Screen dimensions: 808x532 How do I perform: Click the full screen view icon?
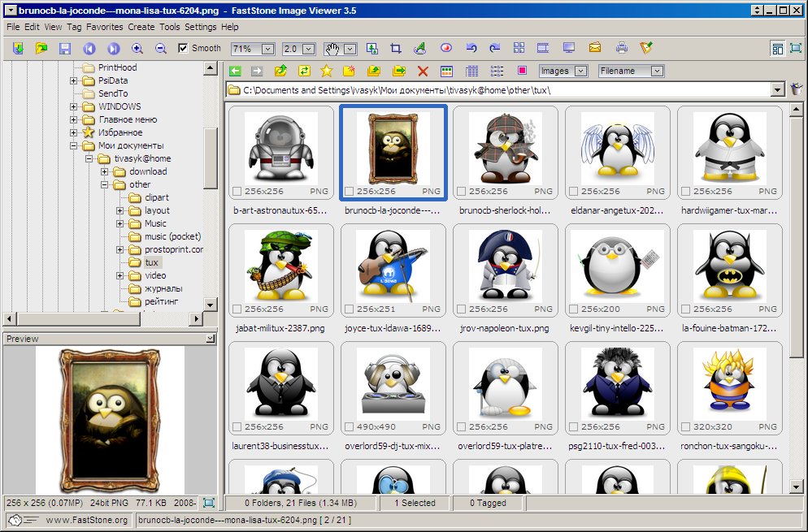(x=796, y=49)
